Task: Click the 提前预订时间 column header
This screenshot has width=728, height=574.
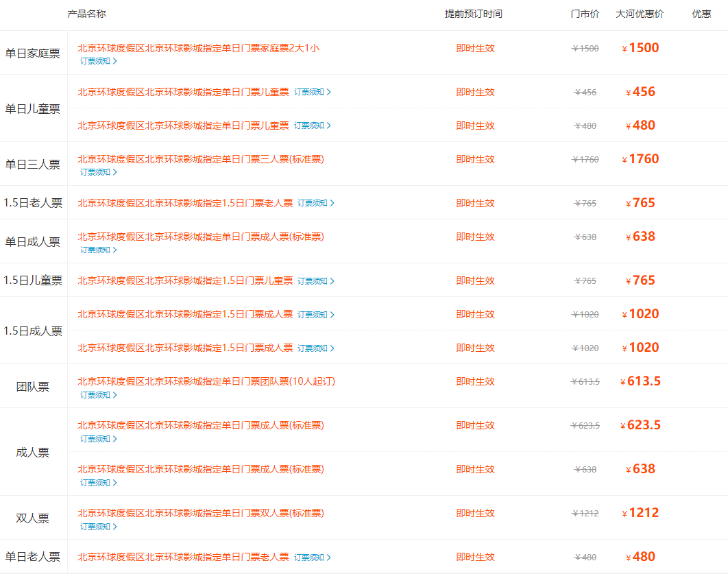Action: click(x=474, y=14)
